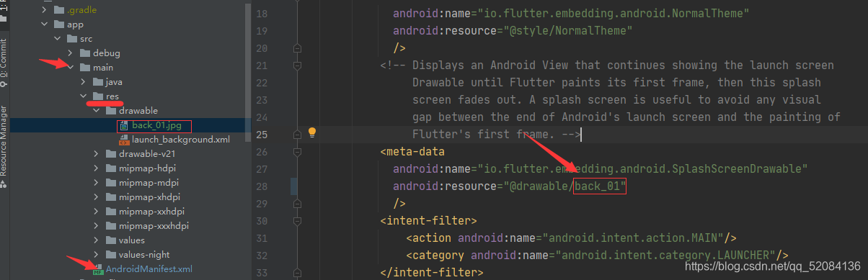Click the mipmap-xxhdpi folder icon
Screen dimensions: 868x280
[111, 212]
